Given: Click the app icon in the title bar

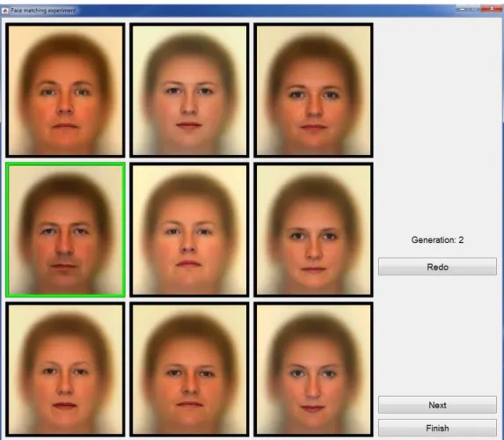Looking at the screenshot, I should (x=5, y=11).
